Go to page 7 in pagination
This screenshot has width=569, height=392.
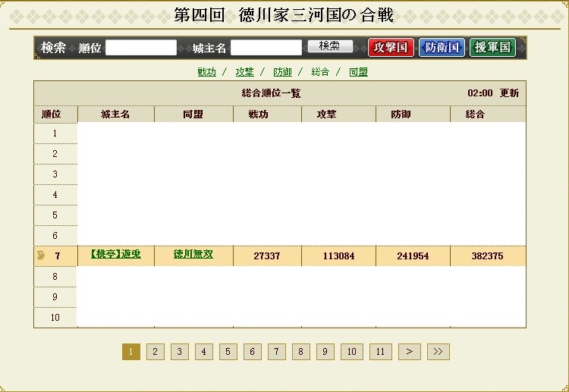(x=276, y=352)
